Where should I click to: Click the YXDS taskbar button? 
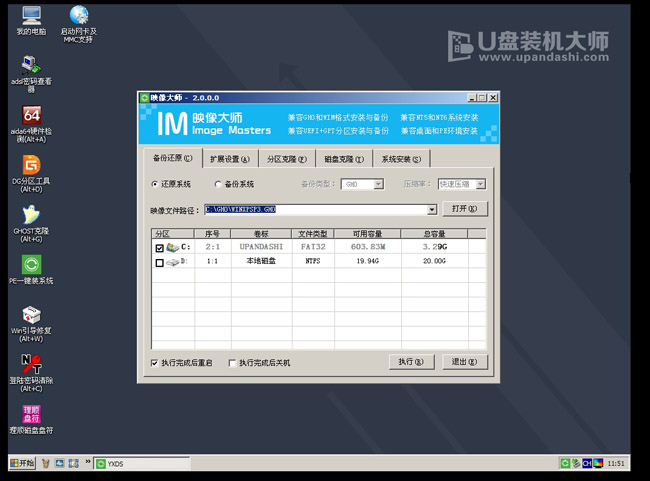click(142, 464)
